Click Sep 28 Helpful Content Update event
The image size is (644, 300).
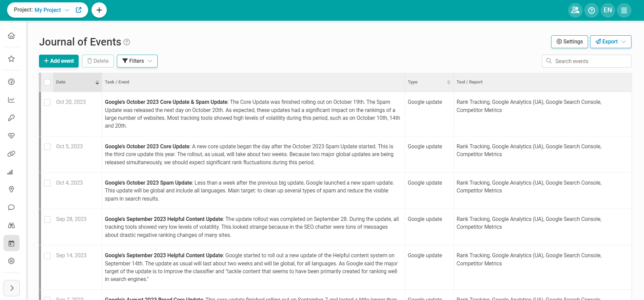pos(164,219)
